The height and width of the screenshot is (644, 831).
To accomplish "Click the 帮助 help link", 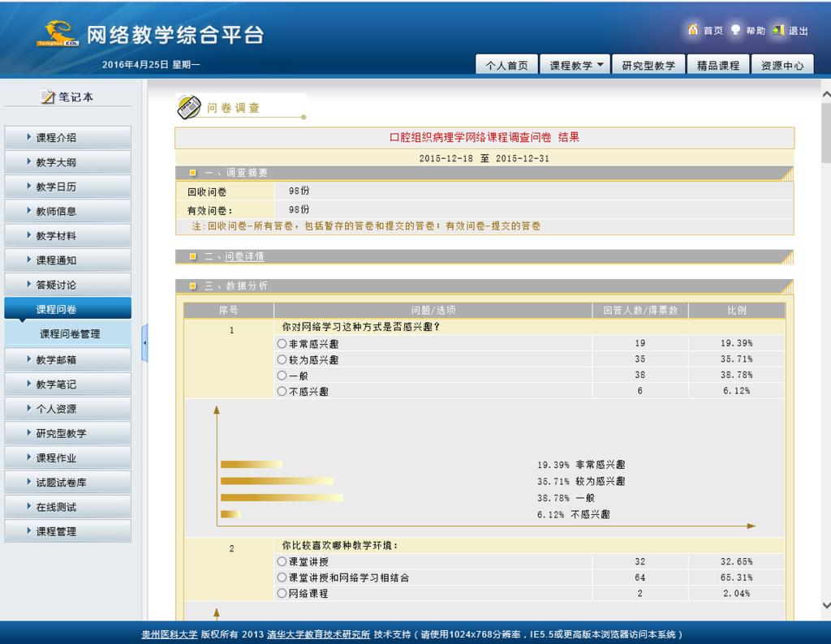I will (756, 31).
